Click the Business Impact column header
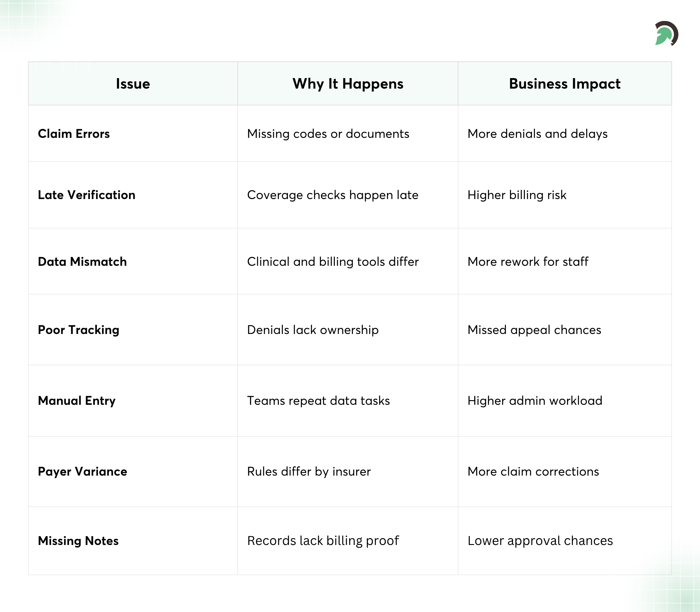700x612 pixels. [564, 84]
